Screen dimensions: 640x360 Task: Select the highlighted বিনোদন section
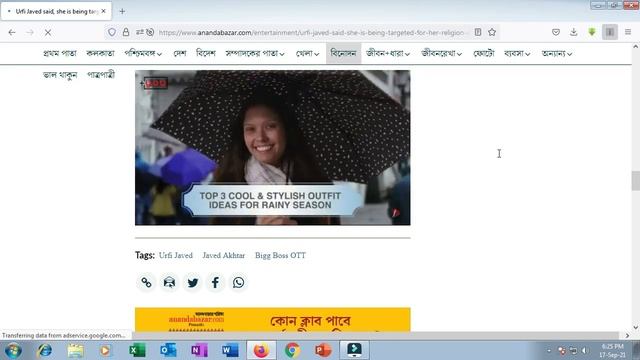pyautogui.click(x=343, y=53)
